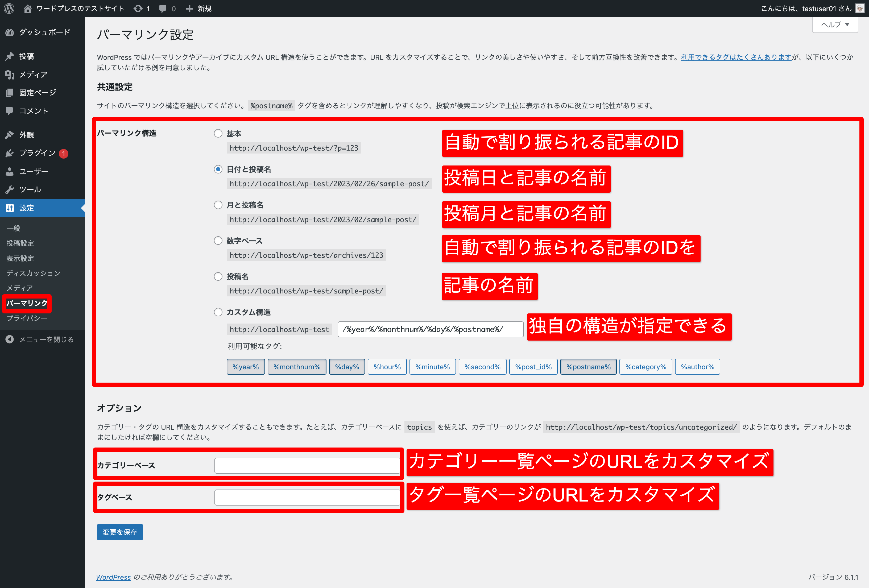The height and width of the screenshot is (588, 869).
Task: Insert the %author% tag button
Action: (698, 367)
